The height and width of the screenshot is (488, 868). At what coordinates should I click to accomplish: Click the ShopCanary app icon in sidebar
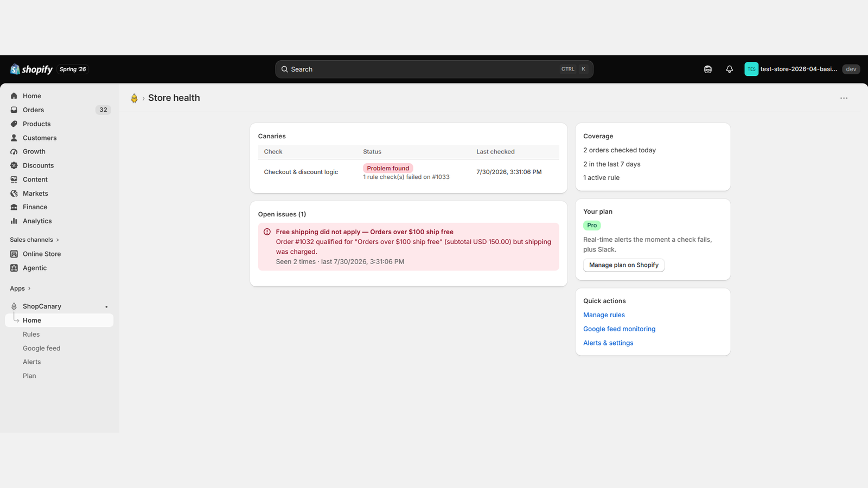click(x=14, y=306)
